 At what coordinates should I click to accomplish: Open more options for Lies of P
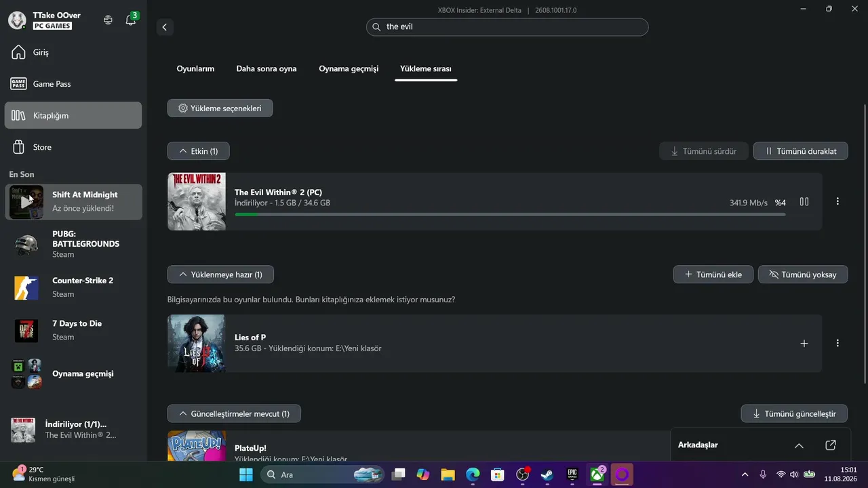click(837, 343)
